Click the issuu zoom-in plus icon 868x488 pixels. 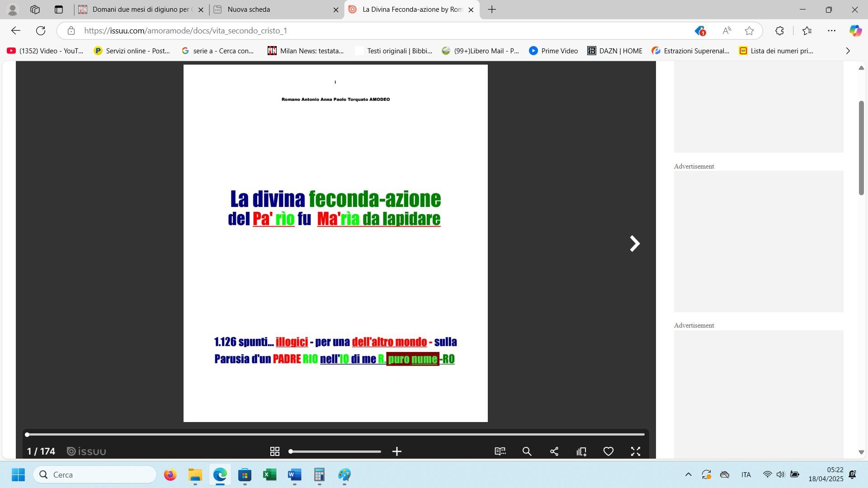click(x=397, y=451)
